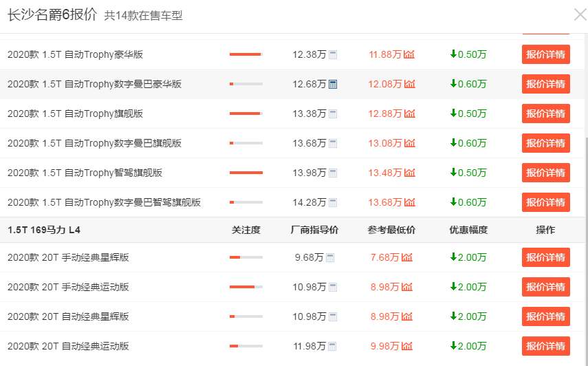Click 报价详情 for 20T 自动经典运动版

pos(545,347)
